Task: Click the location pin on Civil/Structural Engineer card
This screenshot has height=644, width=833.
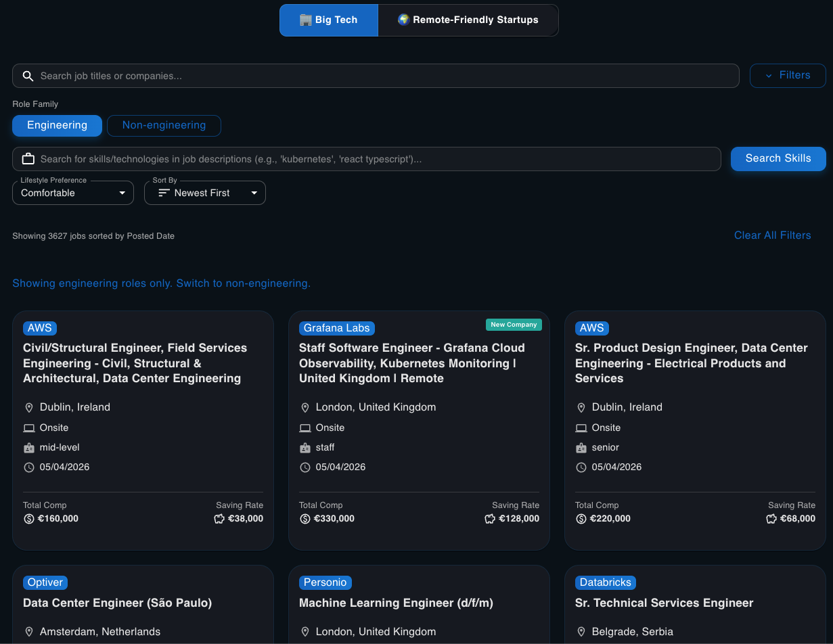Action: point(29,408)
